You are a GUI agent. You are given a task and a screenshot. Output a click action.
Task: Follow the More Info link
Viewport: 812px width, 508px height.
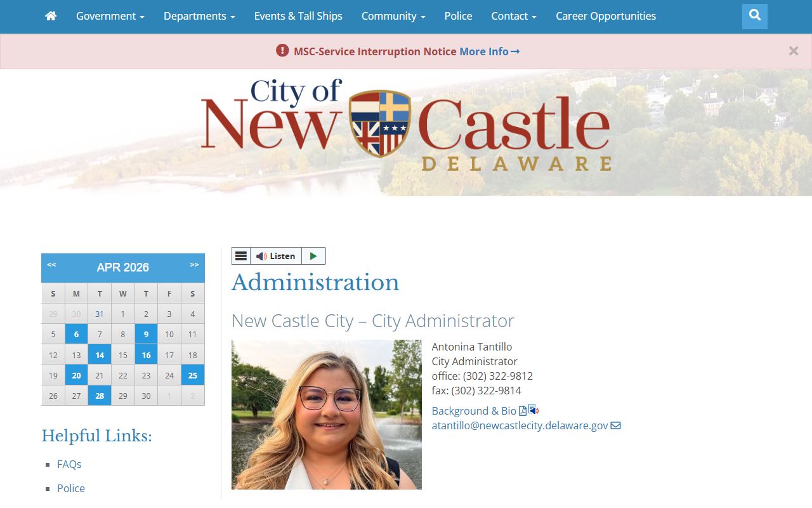(x=490, y=51)
